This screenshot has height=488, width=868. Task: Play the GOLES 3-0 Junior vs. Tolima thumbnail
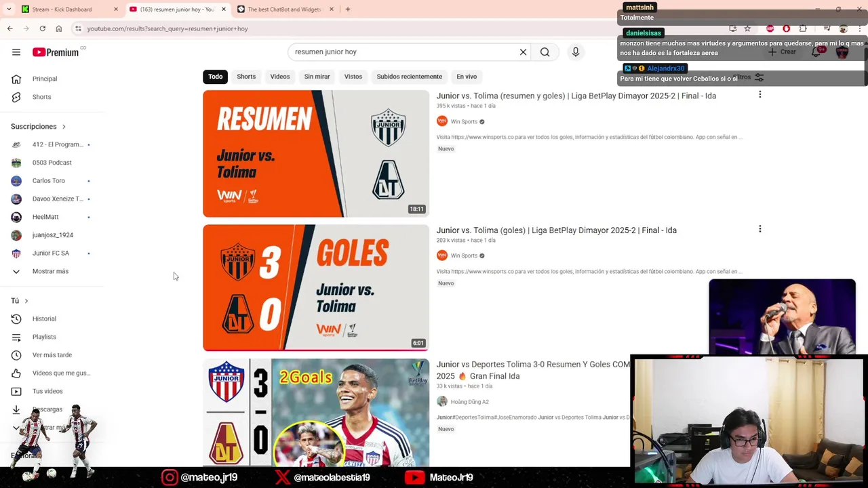(x=316, y=288)
